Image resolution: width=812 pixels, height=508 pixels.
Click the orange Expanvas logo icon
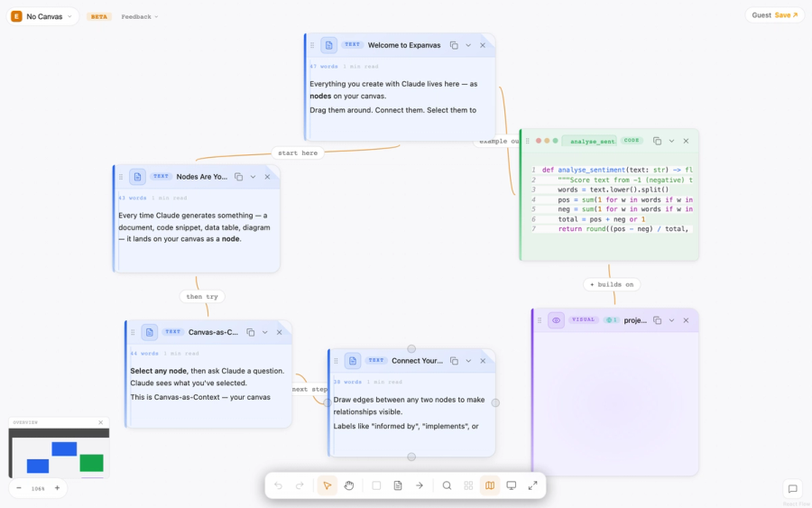click(x=16, y=16)
